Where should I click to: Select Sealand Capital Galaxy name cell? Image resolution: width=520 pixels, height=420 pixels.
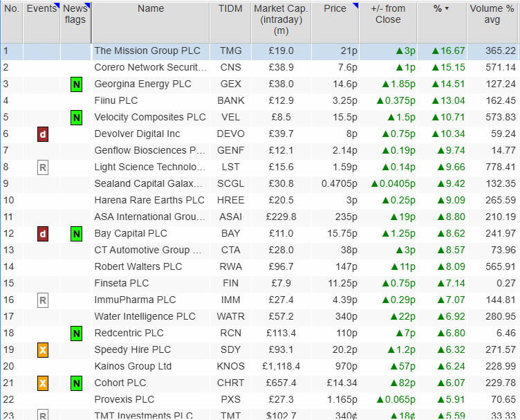[151, 183]
